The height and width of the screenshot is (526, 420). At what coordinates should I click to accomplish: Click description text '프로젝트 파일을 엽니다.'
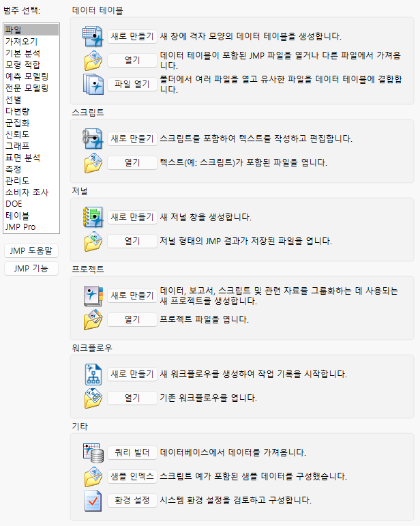coord(204,319)
